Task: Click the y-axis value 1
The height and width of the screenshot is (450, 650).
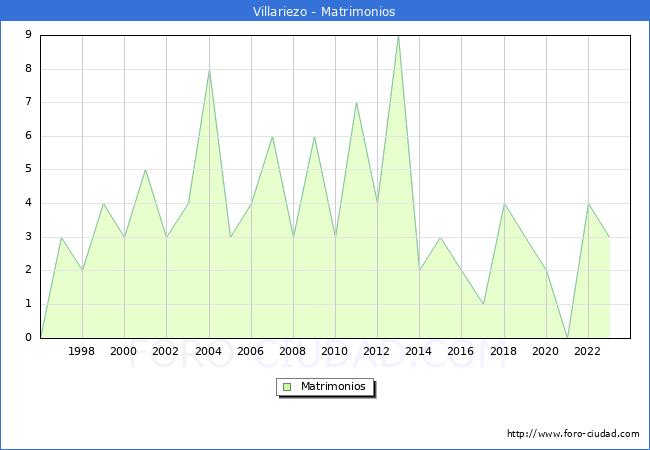Action: (28, 304)
